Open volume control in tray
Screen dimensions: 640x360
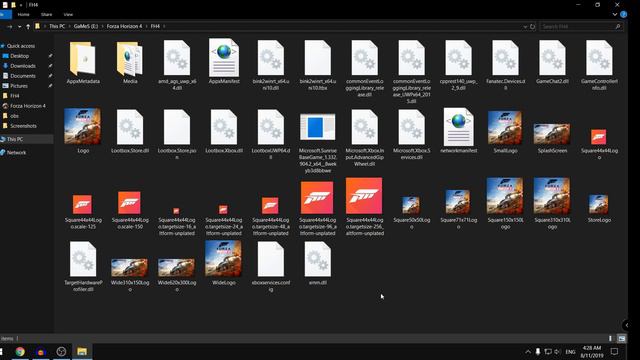558,351
